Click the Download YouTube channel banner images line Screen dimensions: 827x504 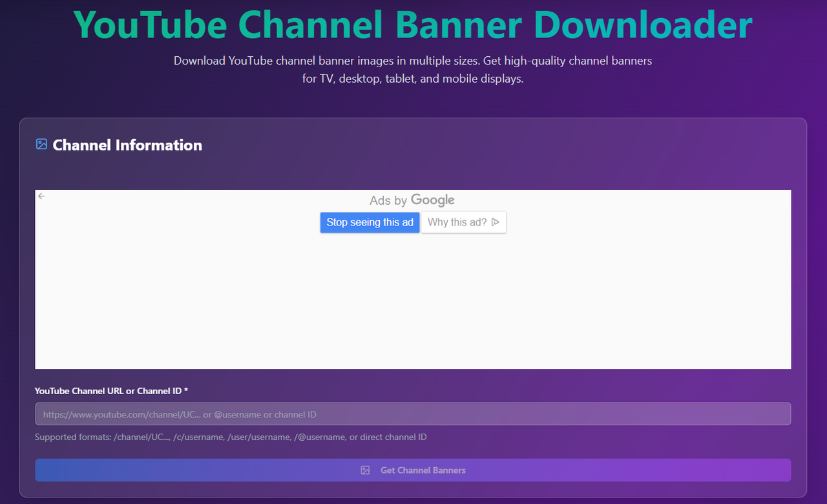[412, 61]
